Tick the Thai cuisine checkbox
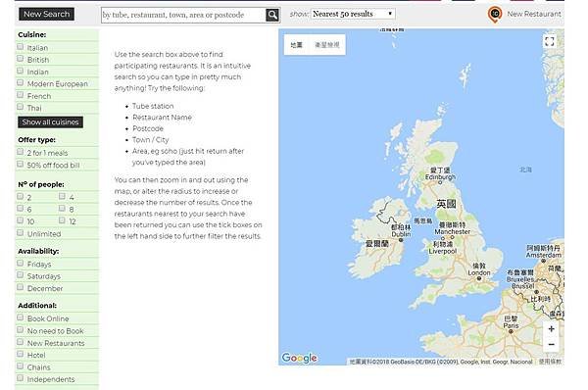The image size is (588, 390). coord(21,107)
